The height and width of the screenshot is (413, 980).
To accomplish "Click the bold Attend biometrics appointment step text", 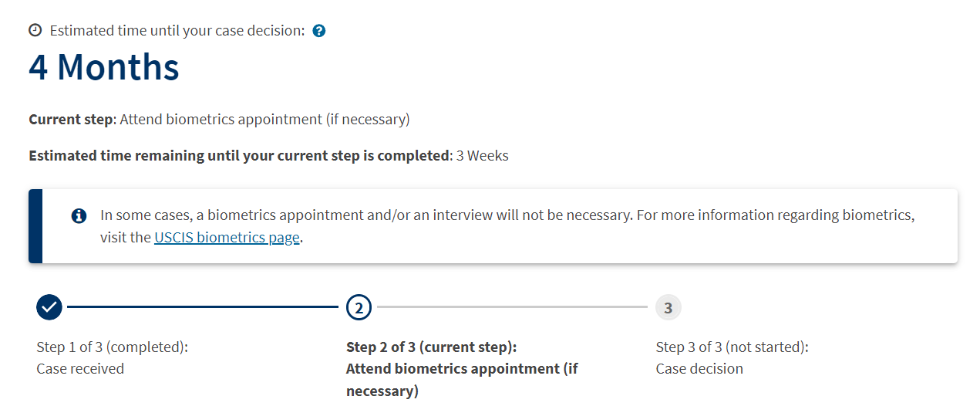I will [462, 380].
